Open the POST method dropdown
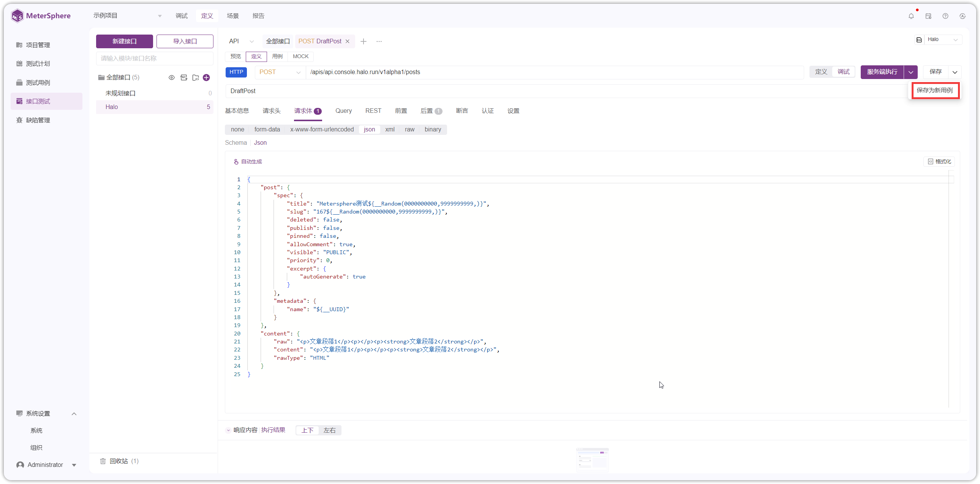 pyautogui.click(x=280, y=72)
